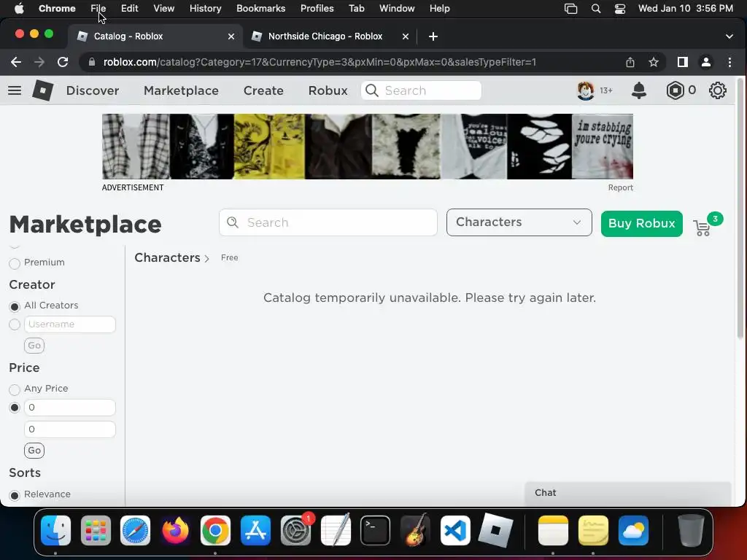The width and height of the screenshot is (747, 560).
Task: Click the Characters breadcrumb link
Action: point(167,257)
